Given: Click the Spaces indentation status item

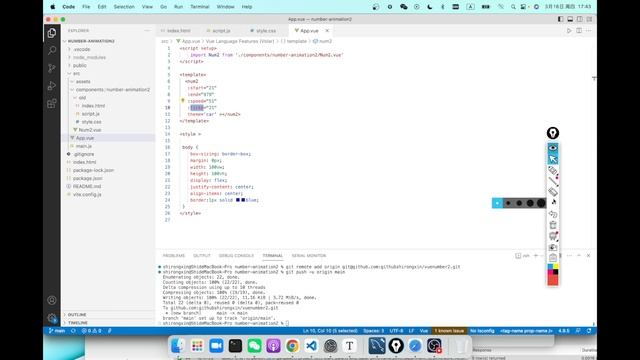Looking at the screenshot, I should [373, 331].
